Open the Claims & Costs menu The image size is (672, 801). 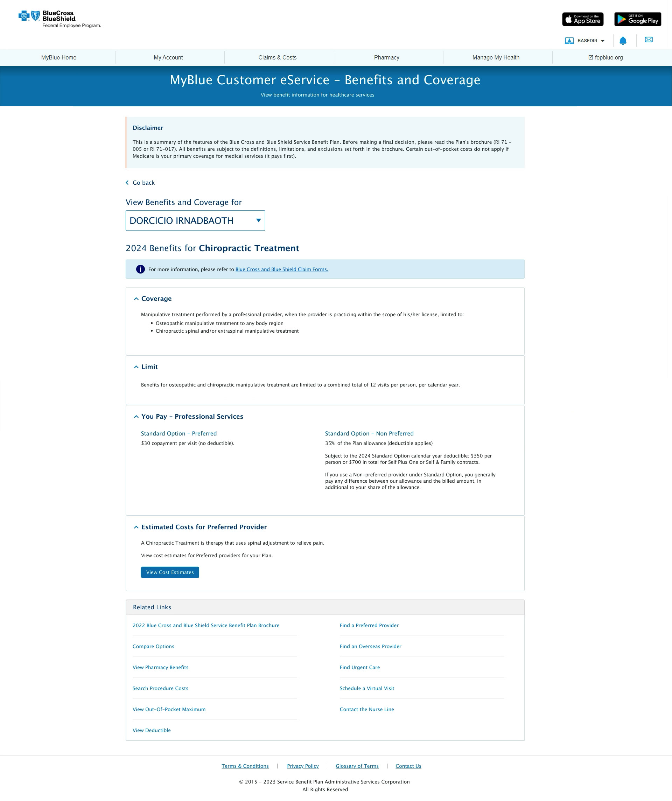click(x=277, y=58)
